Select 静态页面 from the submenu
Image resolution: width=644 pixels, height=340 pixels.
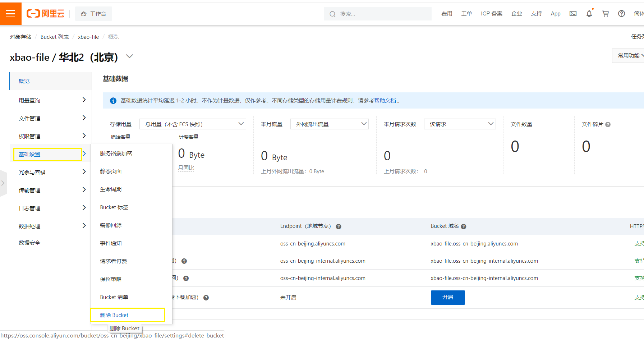pyautogui.click(x=132, y=171)
